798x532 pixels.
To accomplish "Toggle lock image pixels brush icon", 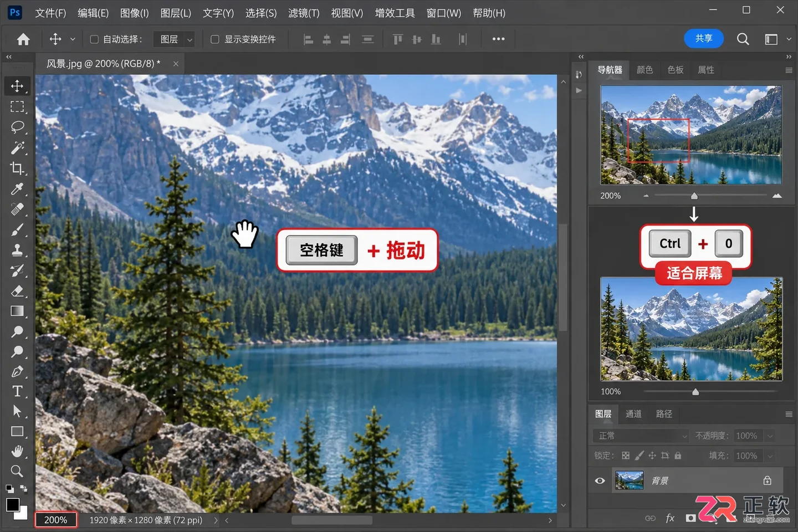I will point(639,456).
